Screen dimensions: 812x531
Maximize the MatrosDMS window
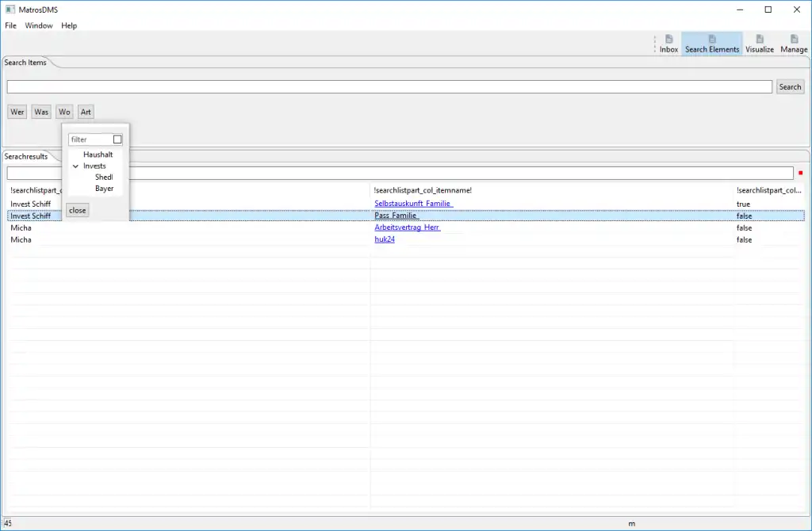tap(768, 10)
